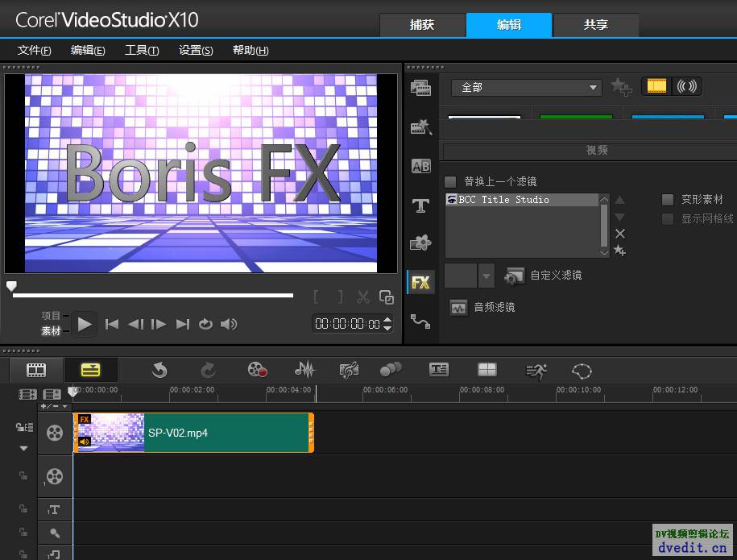This screenshot has height=560, width=737.
Task: Open 文件(F) menu
Action: pos(35,50)
